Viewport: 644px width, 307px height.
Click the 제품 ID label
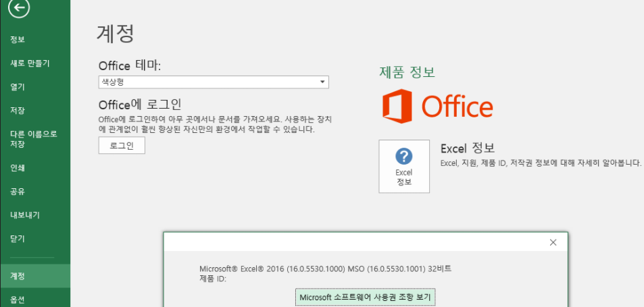tap(213, 279)
